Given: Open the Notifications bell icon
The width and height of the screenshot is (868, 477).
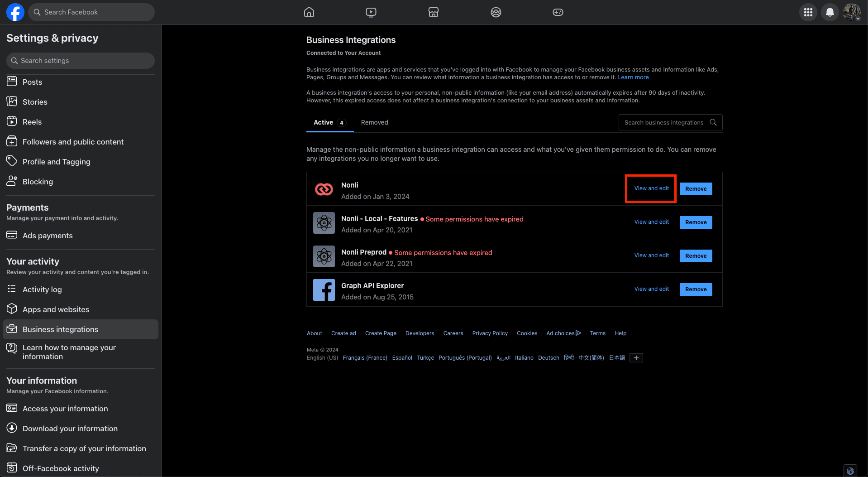Looking at the screenshot, I should click(x=830, y=12).
